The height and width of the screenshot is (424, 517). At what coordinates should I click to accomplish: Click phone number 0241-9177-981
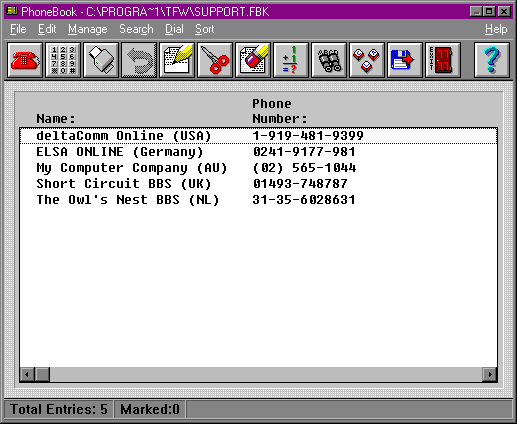pyautogui.click(x=304, y=152)
